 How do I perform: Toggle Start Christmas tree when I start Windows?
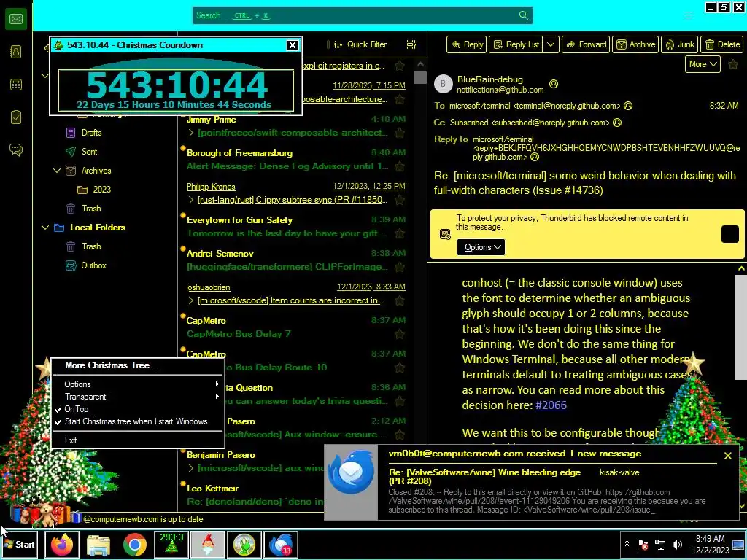click(137, 421)
